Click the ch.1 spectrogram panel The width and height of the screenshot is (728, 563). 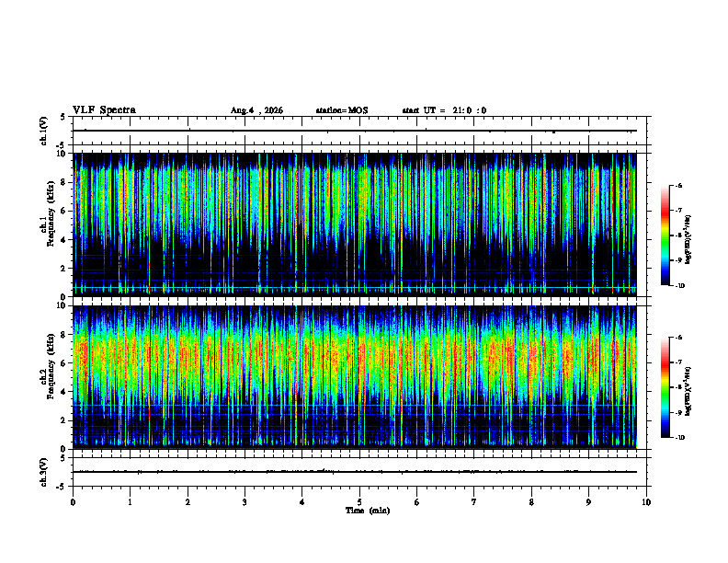coord(355,224)
